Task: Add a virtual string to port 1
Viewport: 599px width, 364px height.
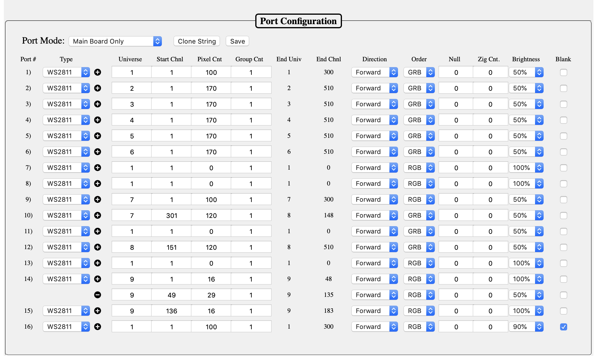Action: click(98, 72)
